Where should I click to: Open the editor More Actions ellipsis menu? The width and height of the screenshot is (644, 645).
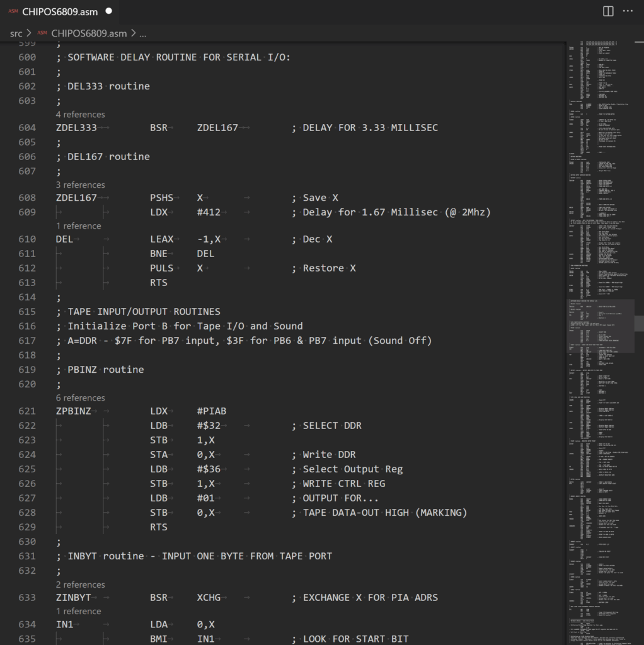pos(628,11)
